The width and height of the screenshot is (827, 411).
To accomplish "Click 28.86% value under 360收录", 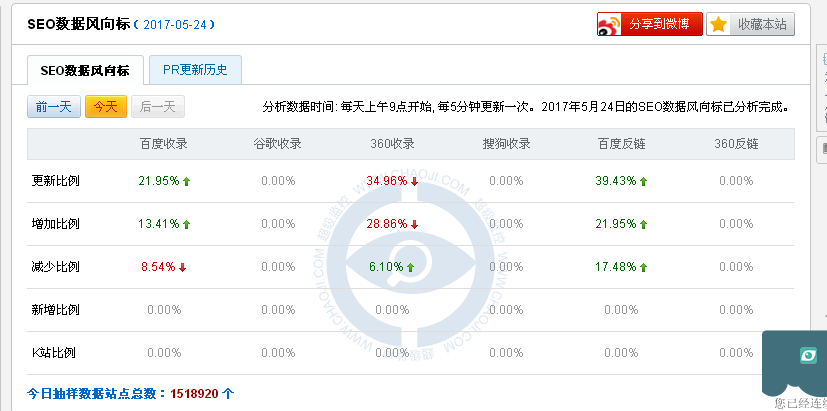I will 387,224.
